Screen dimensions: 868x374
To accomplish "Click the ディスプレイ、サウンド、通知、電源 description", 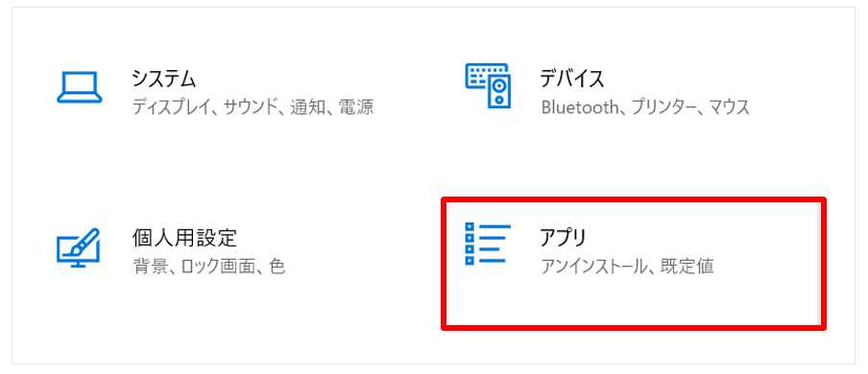I will coord(253,106).
